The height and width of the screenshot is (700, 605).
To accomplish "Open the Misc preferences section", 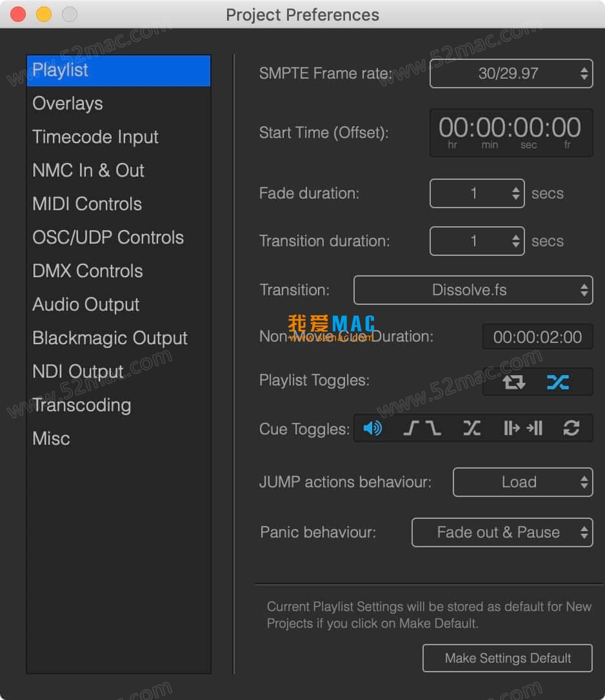I will click(119, 438).
